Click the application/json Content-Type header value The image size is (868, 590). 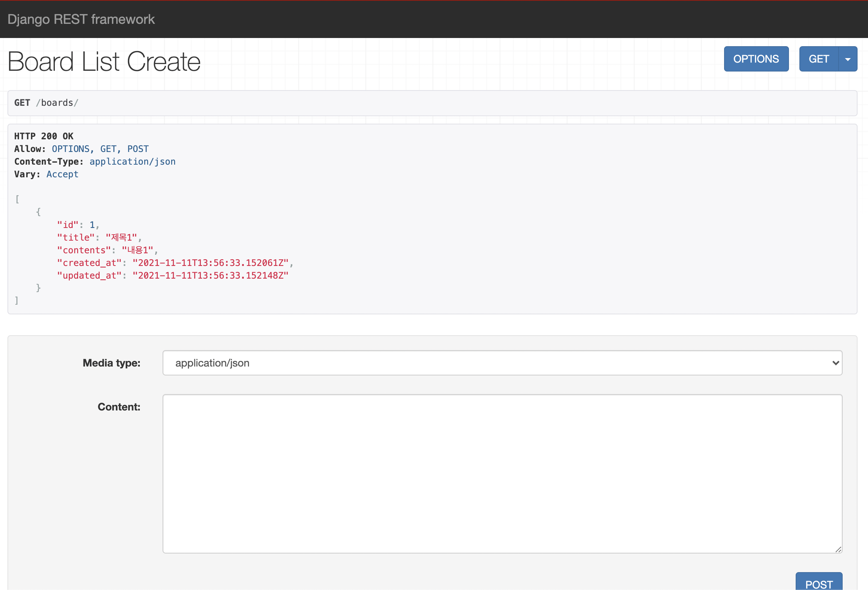(x=132, y=162)
